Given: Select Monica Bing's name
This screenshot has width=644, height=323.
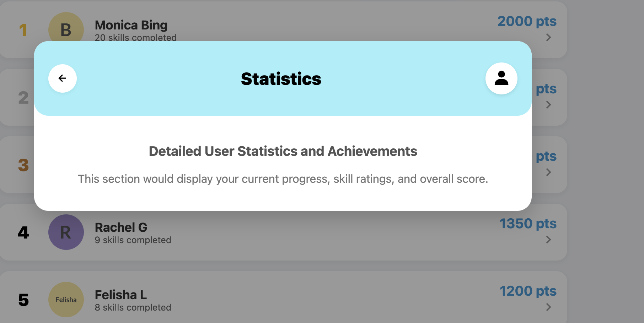Looking at the screenshot, I should [131, 25].
